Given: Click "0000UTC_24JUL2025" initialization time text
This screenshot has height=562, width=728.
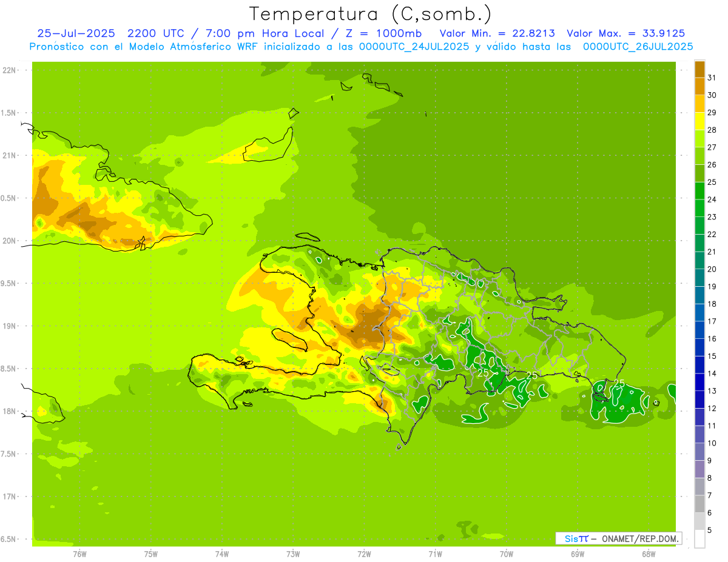Looking at the screenshot, I should pyautogui.click(x=414, y=47).
